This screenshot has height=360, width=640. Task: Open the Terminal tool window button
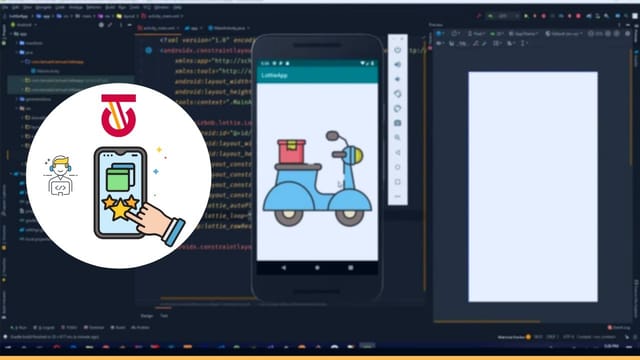pos(94,328)
